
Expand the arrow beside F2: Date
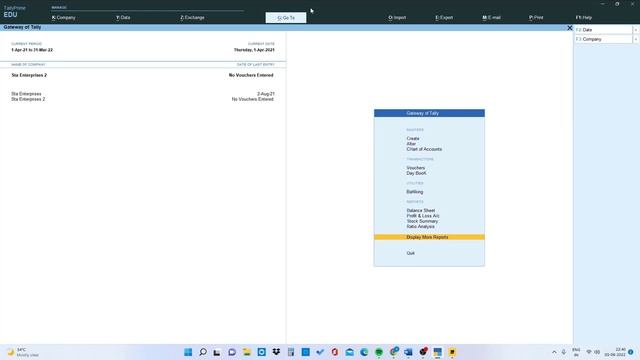click(636, 30)
